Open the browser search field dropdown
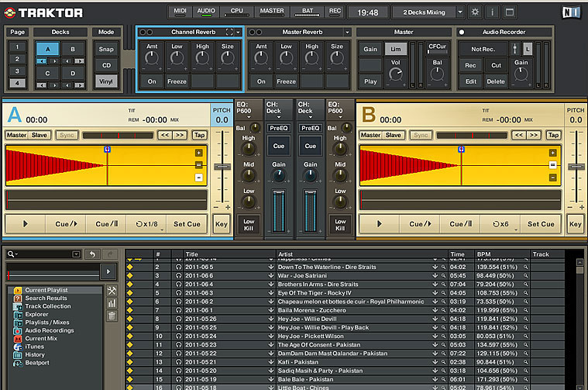588x390 pixels. pos(76,254)
